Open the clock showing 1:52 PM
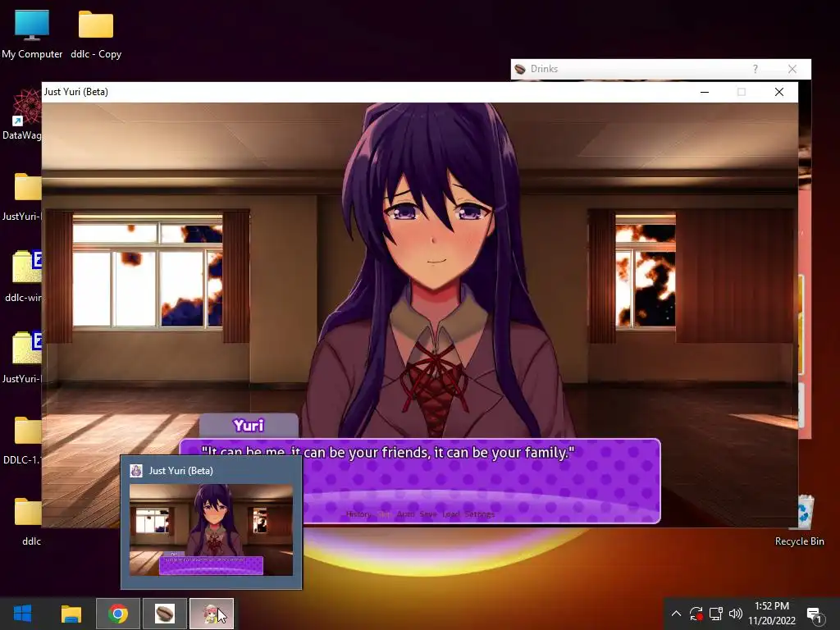The image size is (840, 630). [772, 614]
